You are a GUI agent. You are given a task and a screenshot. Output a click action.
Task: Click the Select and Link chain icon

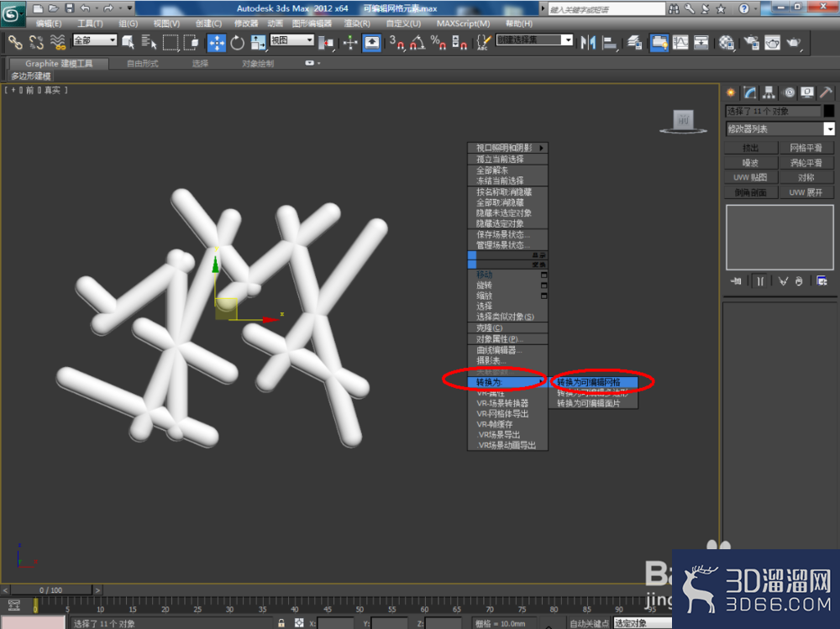click(x=15, y=42)
